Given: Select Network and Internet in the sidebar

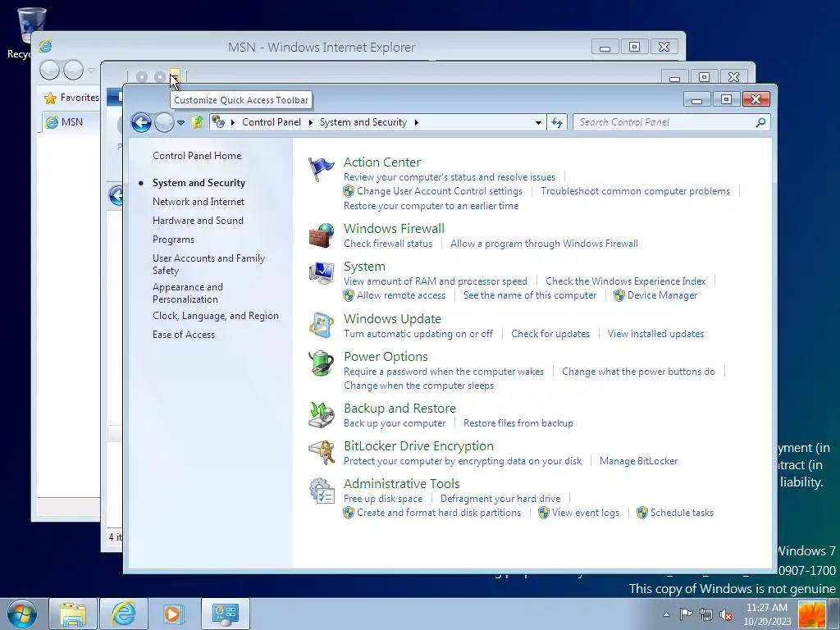Looking at the screenshot, I should pyautogui.click(x=199, y=202).
